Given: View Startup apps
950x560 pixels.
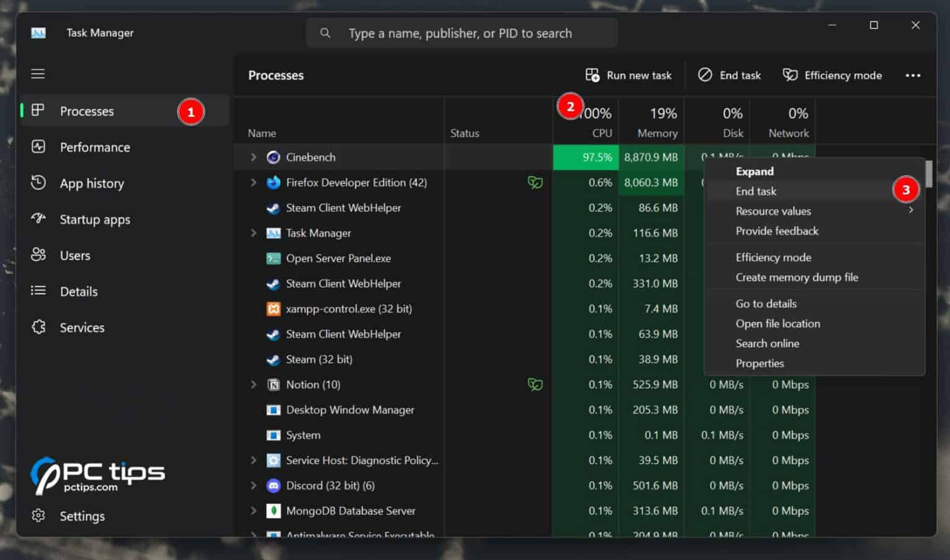Looking at the screenshot, I should [95, 219].
